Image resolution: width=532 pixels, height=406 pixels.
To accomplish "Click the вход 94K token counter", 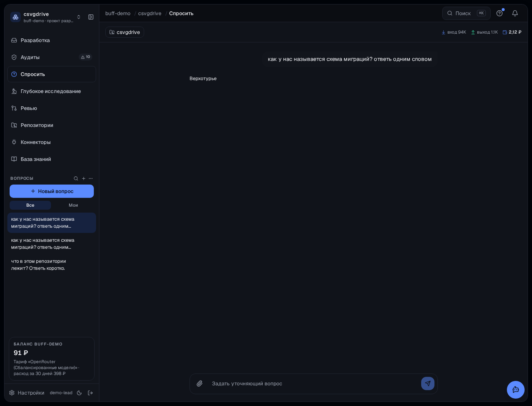I will pyautogui.click(x=454, y=32).
